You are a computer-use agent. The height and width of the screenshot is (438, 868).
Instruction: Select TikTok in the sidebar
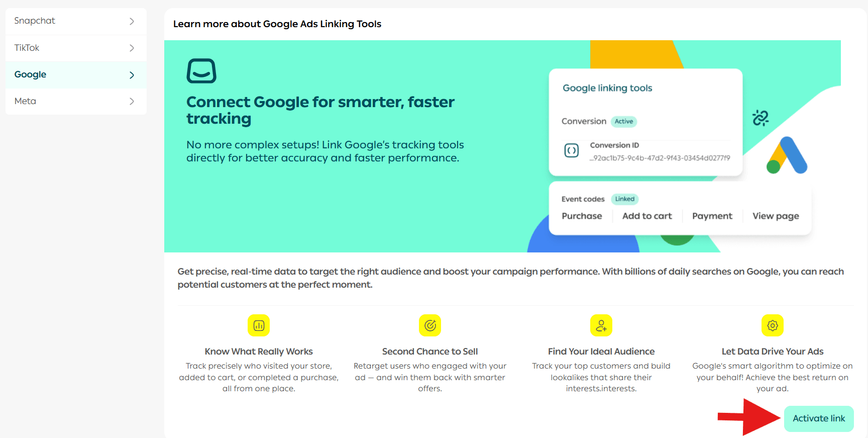point(27,48)
